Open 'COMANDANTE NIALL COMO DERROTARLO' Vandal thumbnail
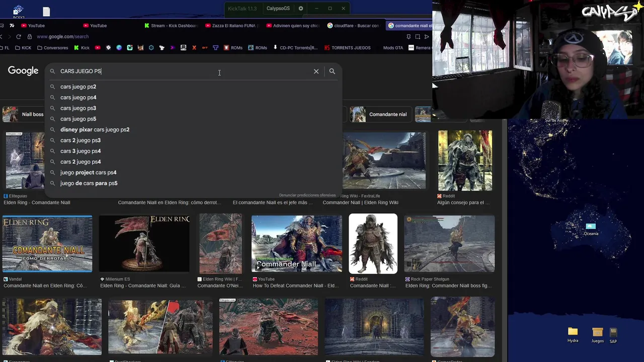Image resolution: width=644 pixels, height=362 pixels. (47, 244)
